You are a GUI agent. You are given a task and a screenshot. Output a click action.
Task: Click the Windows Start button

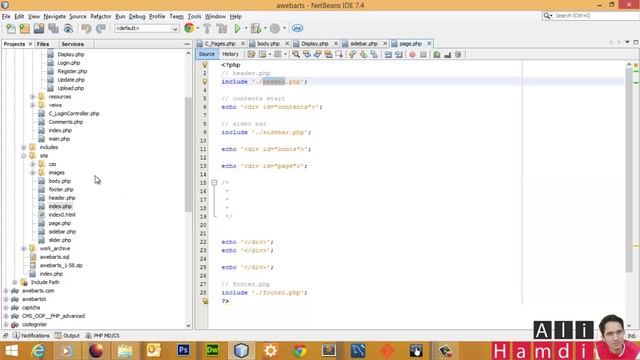(x=11, y=351)
